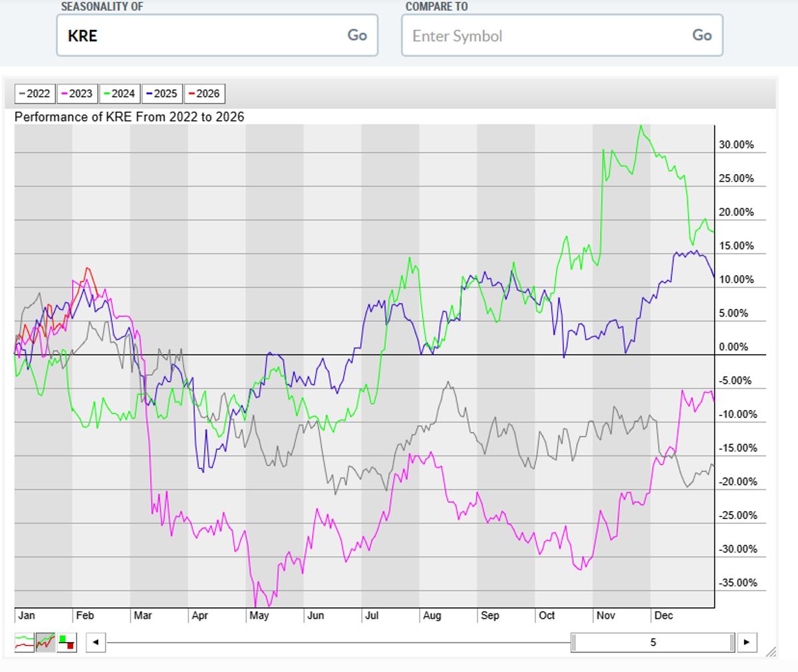Click the right arrow to show more years

[746, 643]
